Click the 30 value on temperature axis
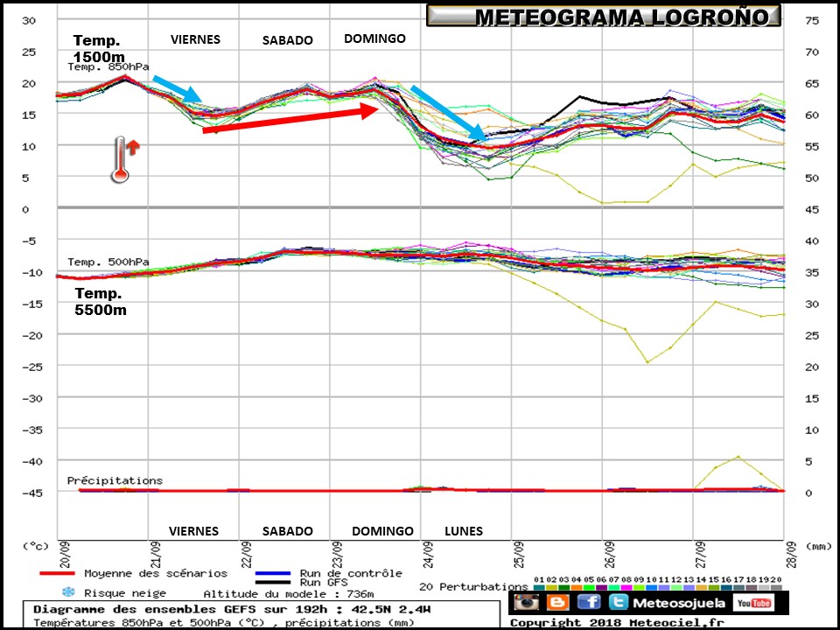The width and height of the screenshot is (840, 630). (x=29, y=20)
